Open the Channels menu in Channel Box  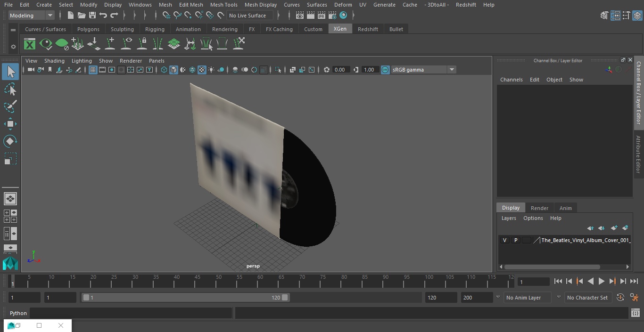point(511,80)
